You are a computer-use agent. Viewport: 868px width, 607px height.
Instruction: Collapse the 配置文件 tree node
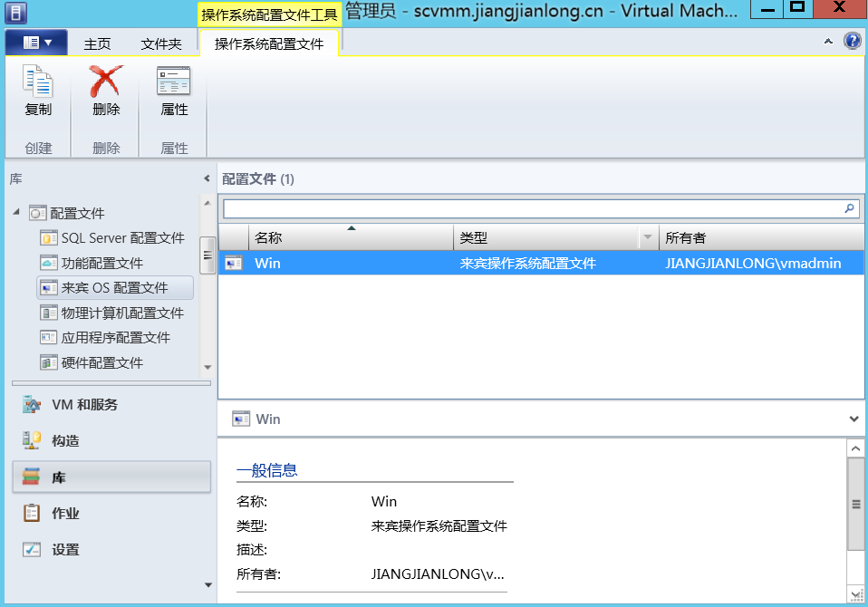click(16, 211)
